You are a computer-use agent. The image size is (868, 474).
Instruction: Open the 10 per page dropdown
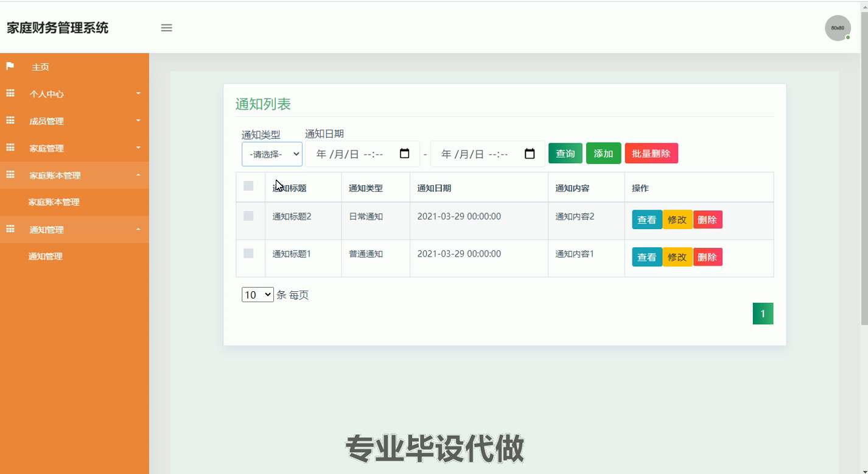click(257, 295)
